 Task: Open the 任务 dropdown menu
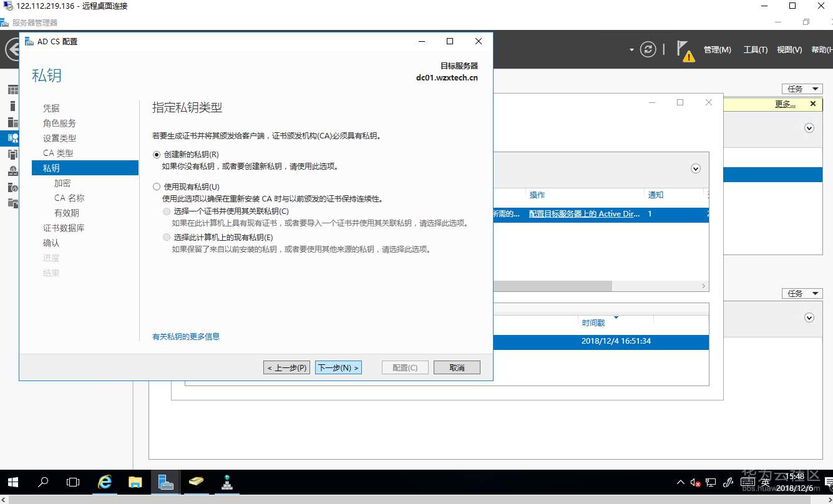pyautogui.click(x=802, y=89)
